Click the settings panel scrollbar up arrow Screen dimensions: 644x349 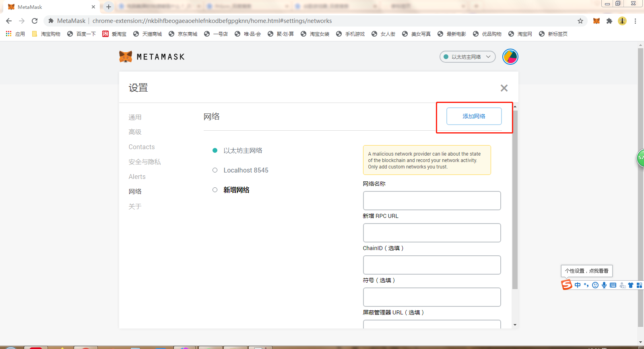tap(515, 107)
